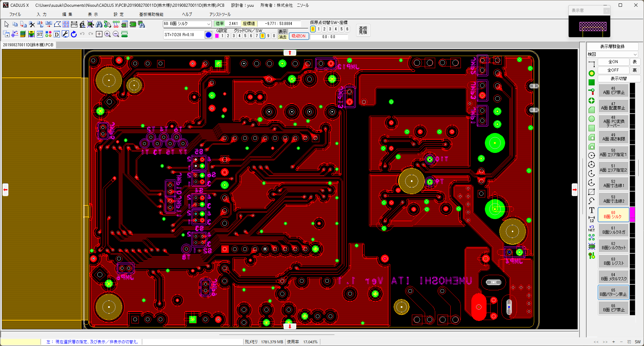Image resolution: width=644 pixels, height=346 pixels.
Task: Toggle the 63 B面 レジスト layer
Action: (x=613, y=261)
